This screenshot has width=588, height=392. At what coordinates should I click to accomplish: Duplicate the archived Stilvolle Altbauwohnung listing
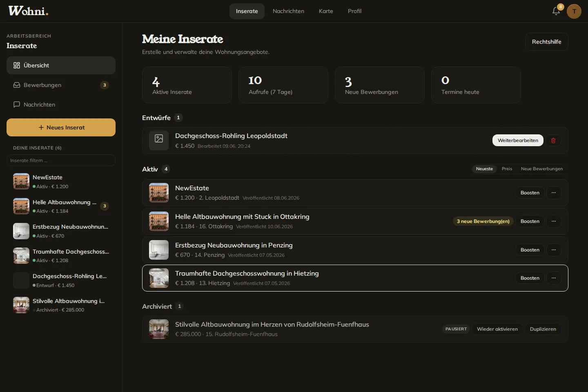pyautogui.click(x=543, y=329)
